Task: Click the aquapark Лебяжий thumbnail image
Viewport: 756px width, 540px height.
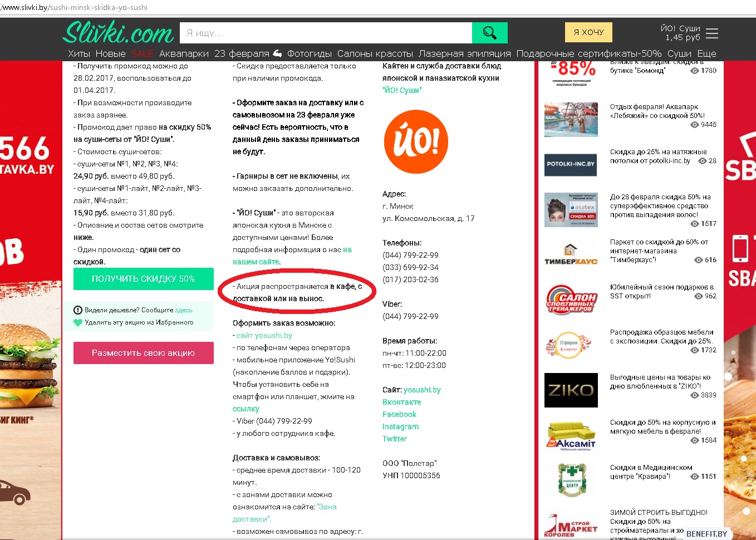Action: click(571, 120)
